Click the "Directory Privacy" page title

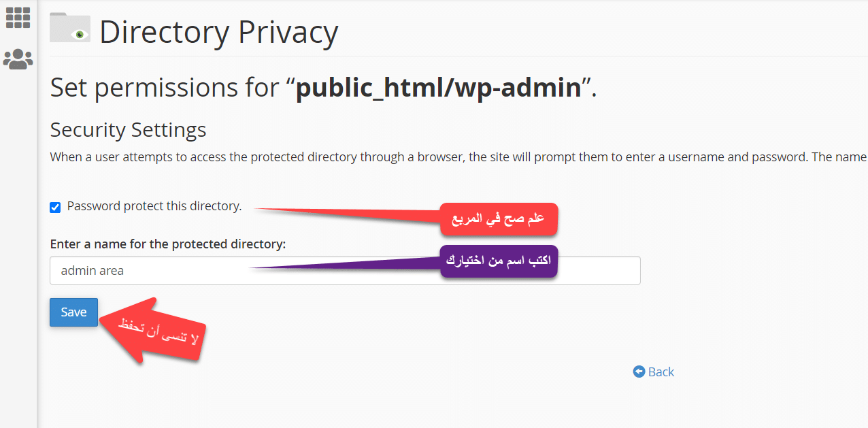tap(218, 32)
